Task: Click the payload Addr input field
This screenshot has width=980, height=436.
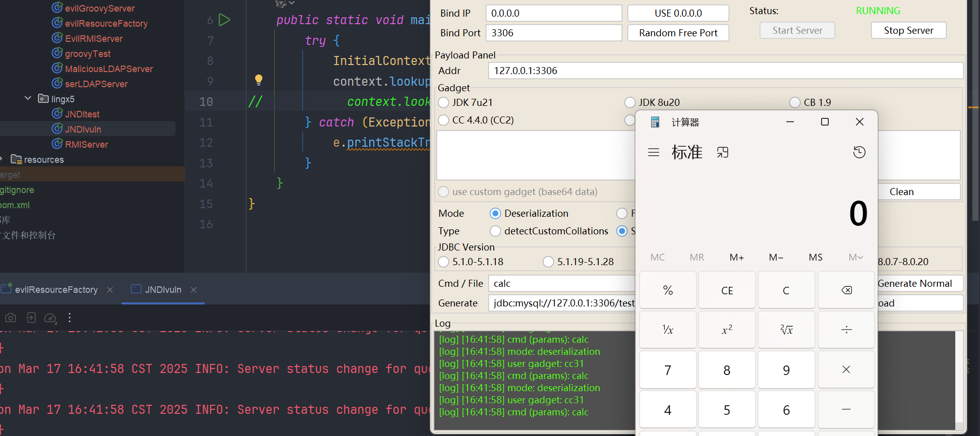Action: click(x=726, y=71)
